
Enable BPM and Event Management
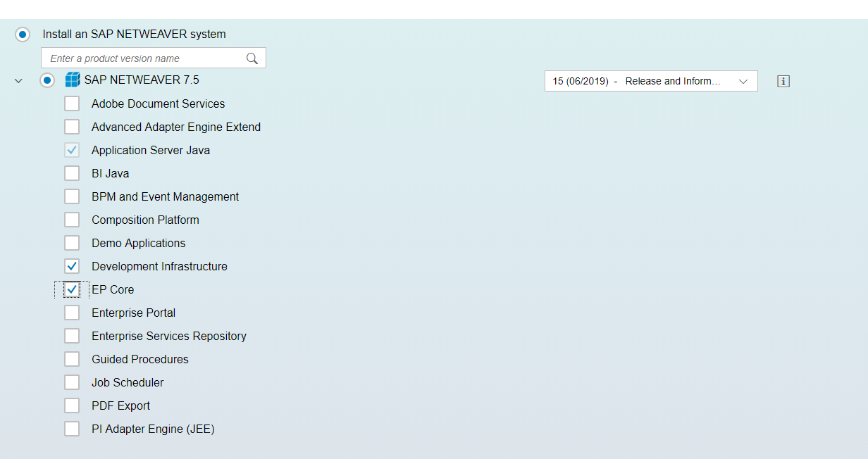click(72, 196)
